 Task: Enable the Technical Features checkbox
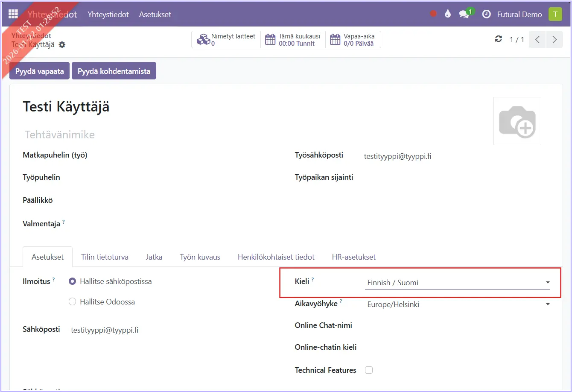click(x=369, y=370)
